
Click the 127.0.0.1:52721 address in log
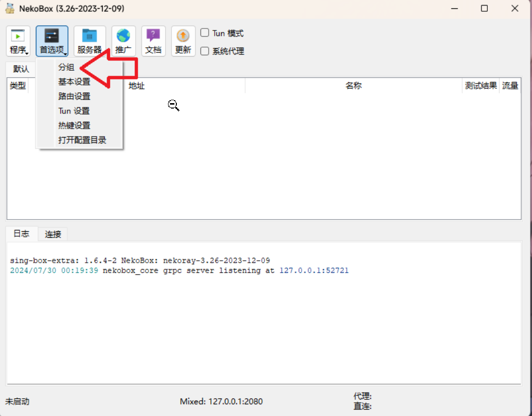pos(314,271)
